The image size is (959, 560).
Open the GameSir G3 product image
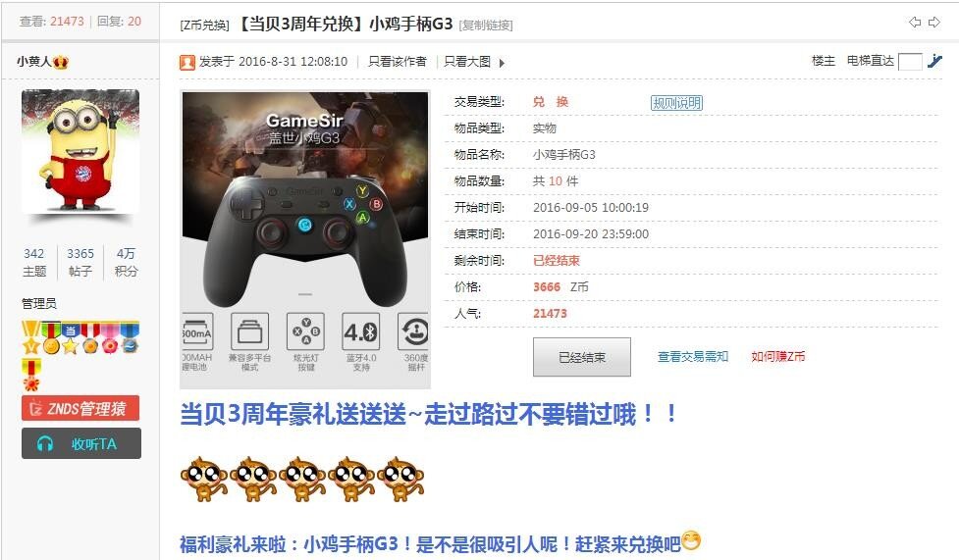click(x=305, y=239)
